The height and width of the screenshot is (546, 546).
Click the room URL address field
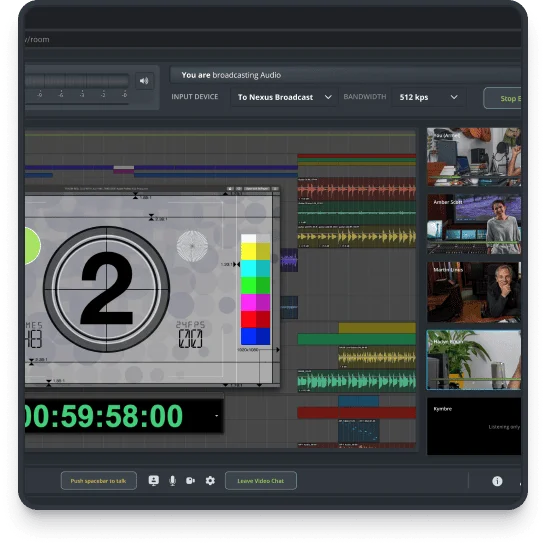click(273, 39)
